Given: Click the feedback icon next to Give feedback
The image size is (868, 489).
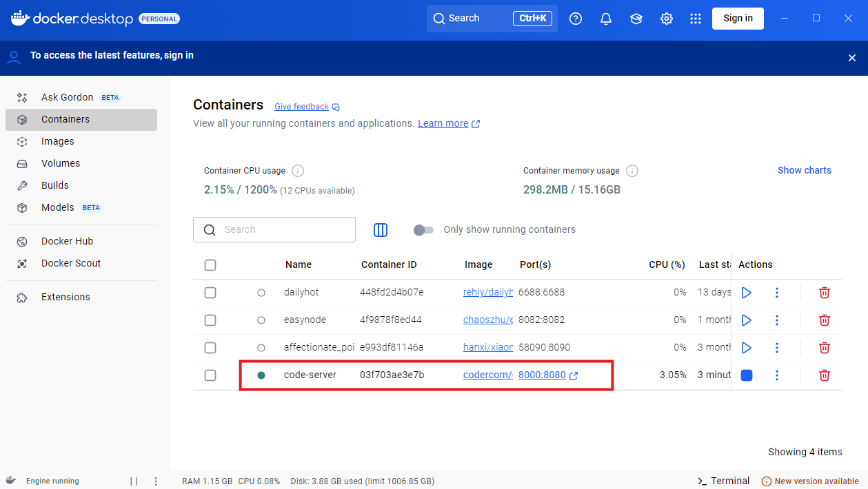Looking at the screenshot, I should pyautogui.click(x=336, y=107).
